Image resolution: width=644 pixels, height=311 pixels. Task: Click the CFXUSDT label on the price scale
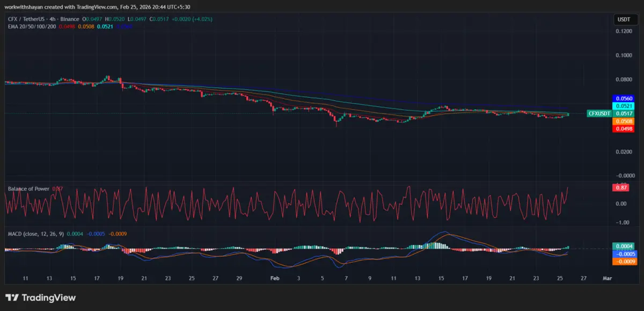pos(598,114)
